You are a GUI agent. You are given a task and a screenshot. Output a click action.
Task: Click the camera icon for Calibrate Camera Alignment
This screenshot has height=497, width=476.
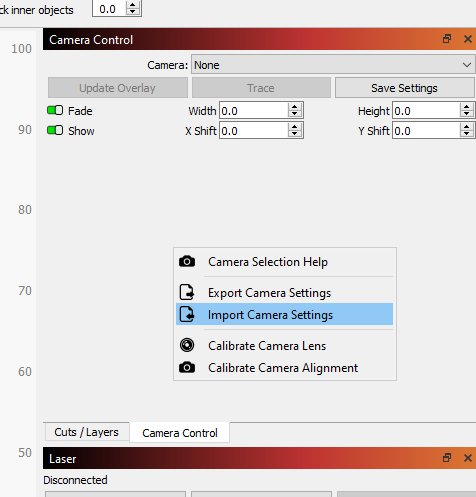pyautogui.click(x=187, y=368)
